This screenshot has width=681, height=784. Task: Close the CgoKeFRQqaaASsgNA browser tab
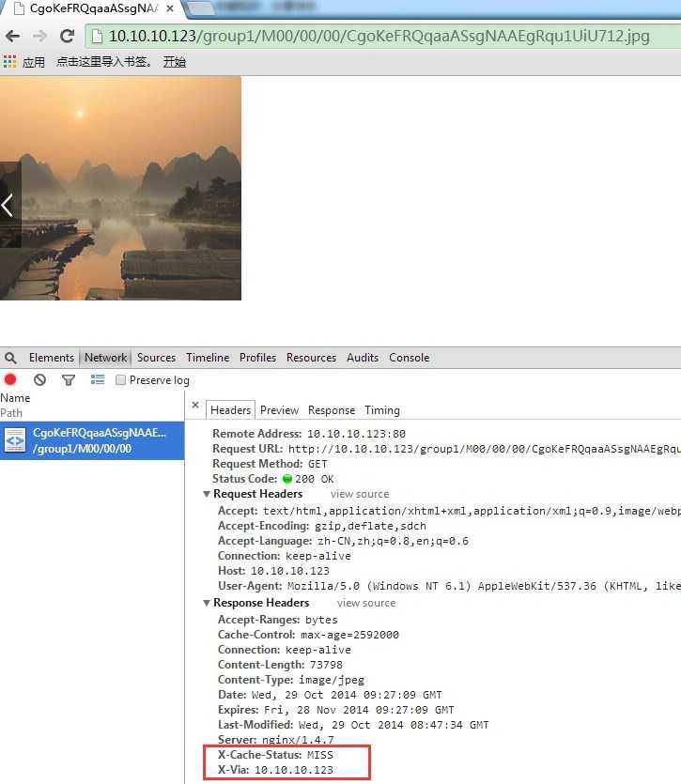[170, 8]
